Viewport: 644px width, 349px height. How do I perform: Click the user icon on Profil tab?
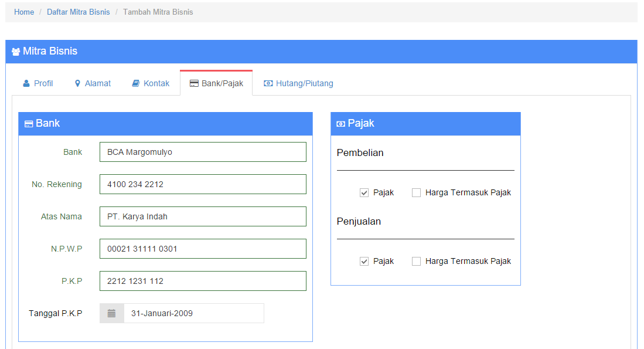(26, 83)
